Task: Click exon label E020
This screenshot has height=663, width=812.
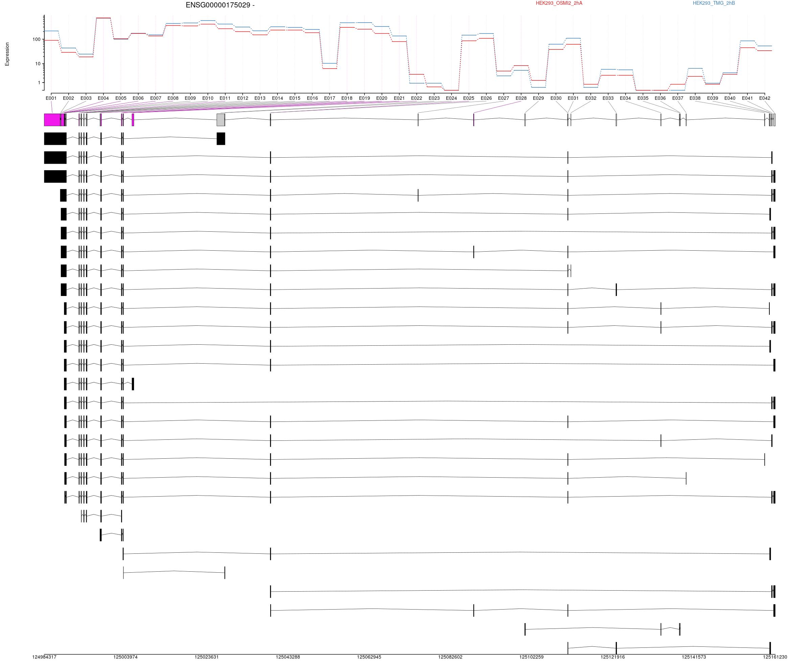Action: tap(382, 98)
